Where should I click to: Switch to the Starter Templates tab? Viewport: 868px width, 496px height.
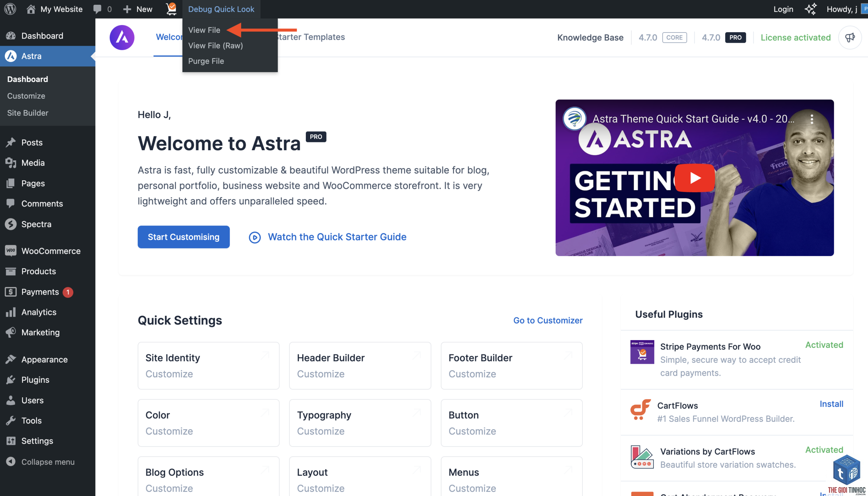pyautogui.click(x=311, y=37)
